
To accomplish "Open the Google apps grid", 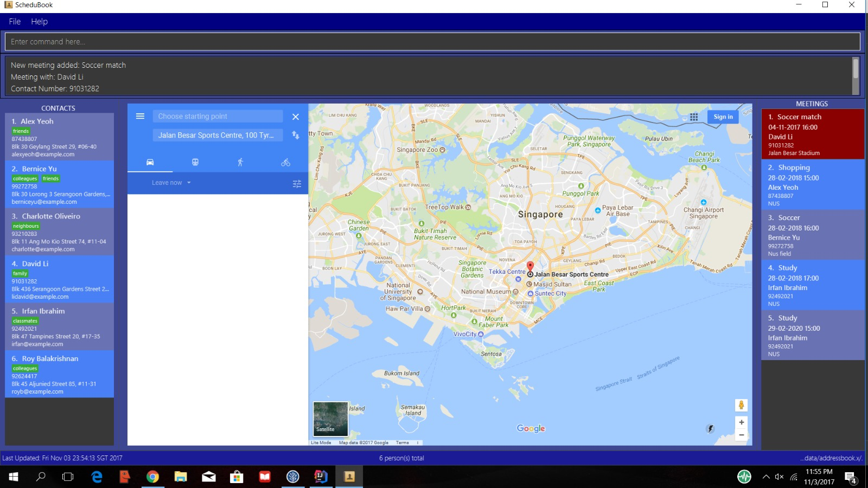I will coord(694,117).
